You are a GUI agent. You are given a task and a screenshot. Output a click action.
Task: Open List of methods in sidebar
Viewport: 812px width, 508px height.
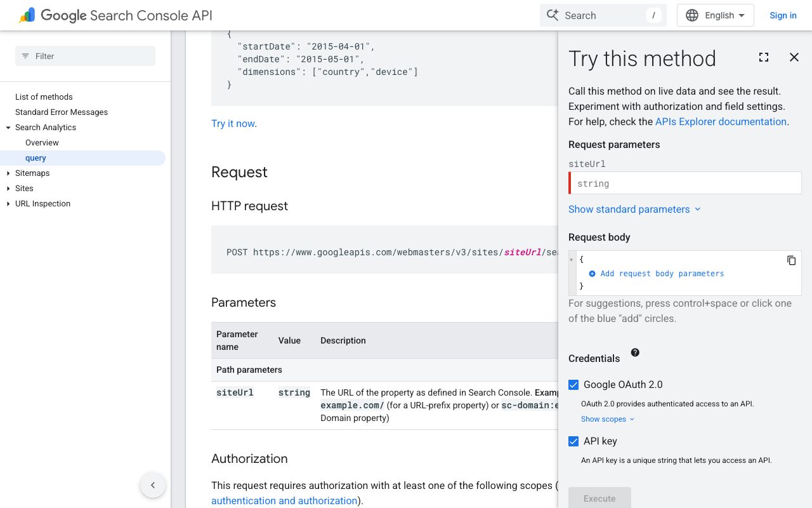(x=44, y=97)
